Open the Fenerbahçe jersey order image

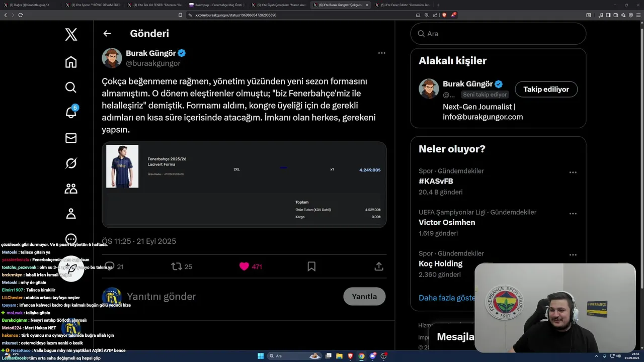click(x=244, y=185)
